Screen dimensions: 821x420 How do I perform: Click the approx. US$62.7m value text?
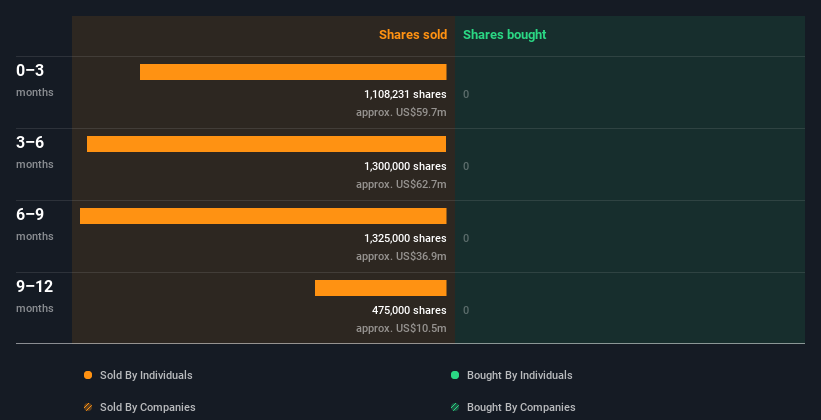[x=401, y=184]
